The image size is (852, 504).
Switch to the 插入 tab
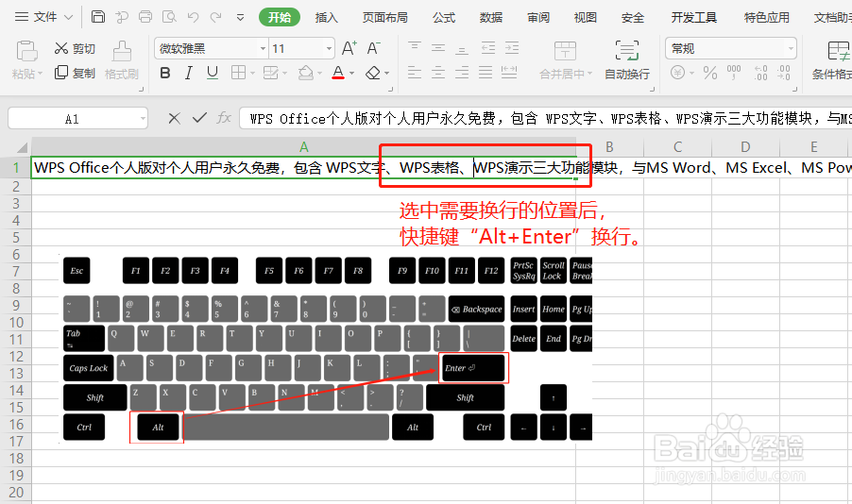(x=327, y=17)
